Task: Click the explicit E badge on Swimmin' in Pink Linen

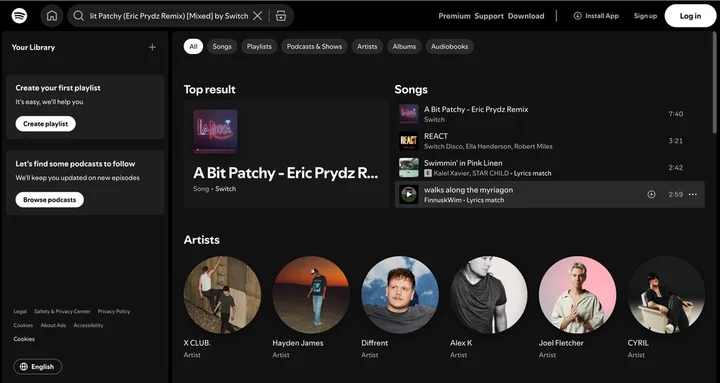Action: pos(428,173)
